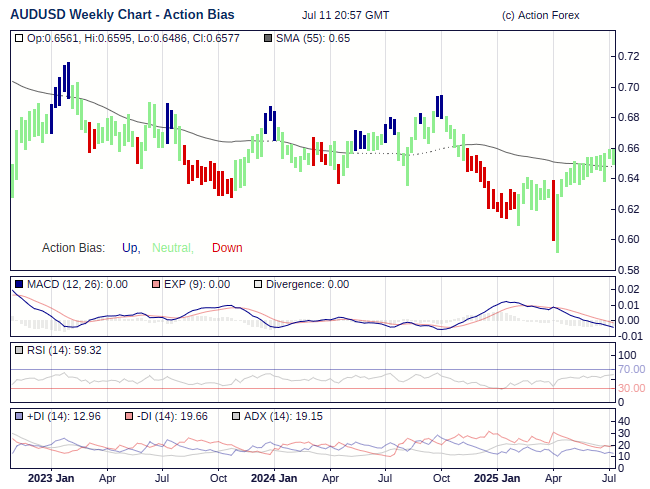Select the ADX (14) legend square

click(x=236, y=416)
